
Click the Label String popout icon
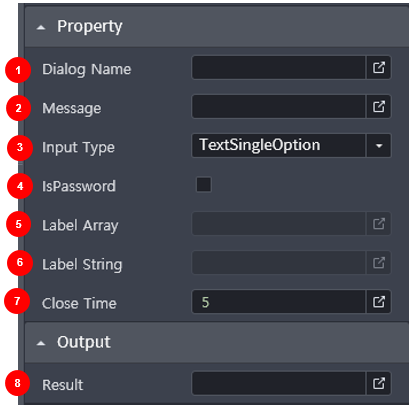pyautogui.click(x=378, y=263)
